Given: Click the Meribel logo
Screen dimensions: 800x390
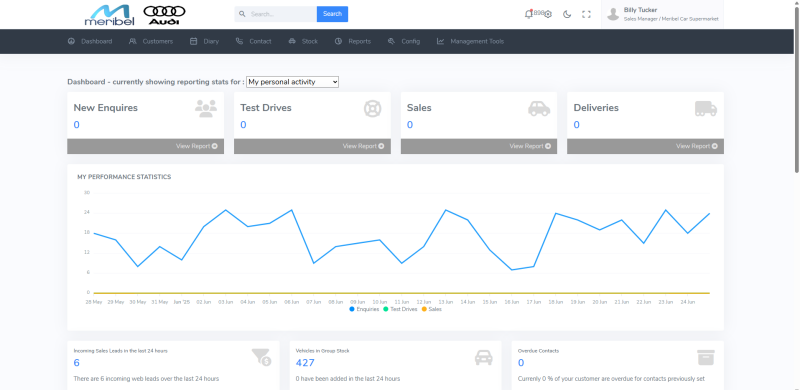Looking at the screenshot, I should coord(109,15).
